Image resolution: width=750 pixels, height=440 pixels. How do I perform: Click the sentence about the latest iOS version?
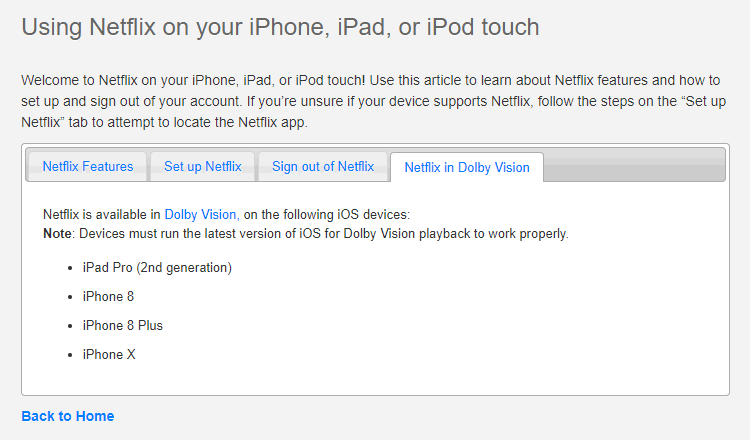(x=323, y=234)
